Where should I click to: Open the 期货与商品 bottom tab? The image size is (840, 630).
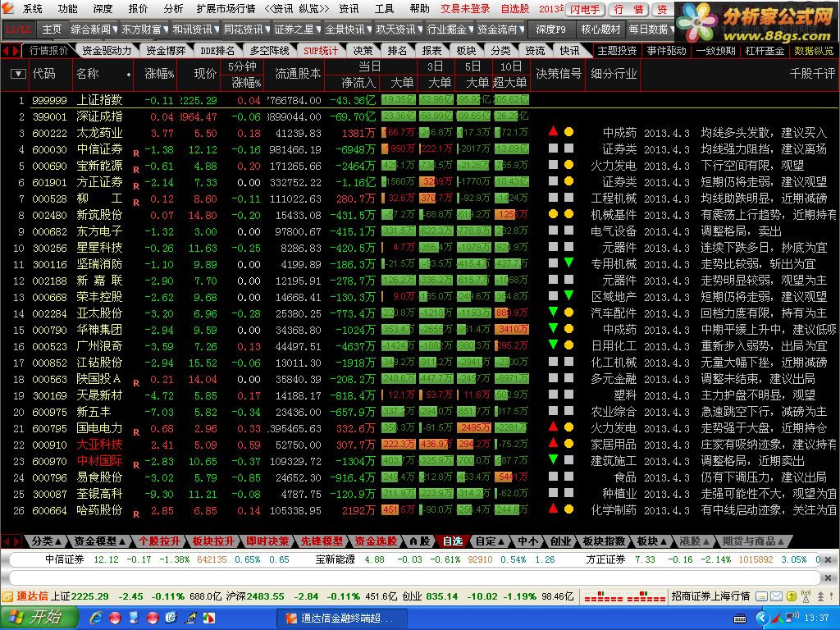(x=753, y=541)
